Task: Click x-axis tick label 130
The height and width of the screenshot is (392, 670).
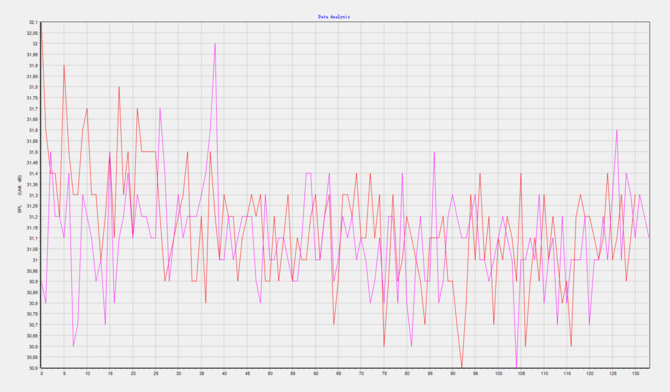Action: [636, 374]
